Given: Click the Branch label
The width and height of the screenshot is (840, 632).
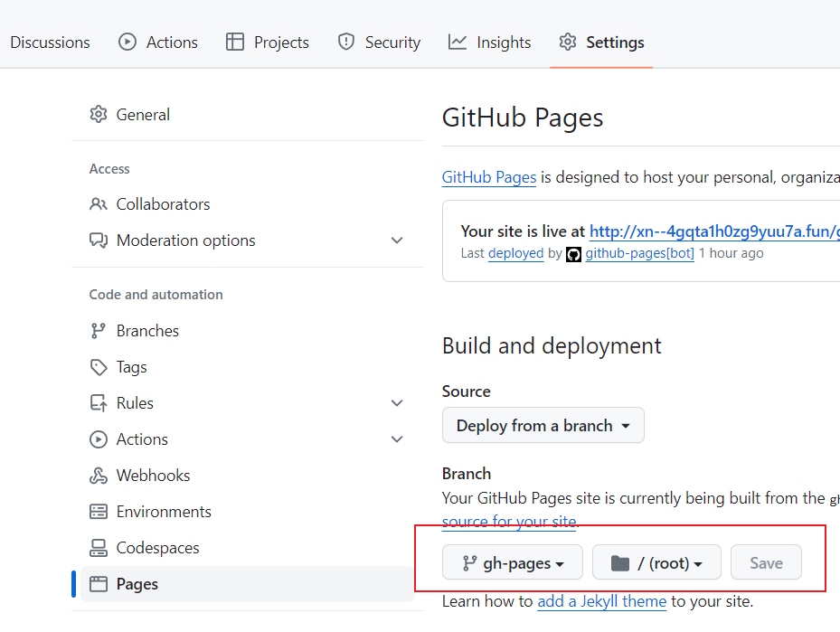Looking at the screenshot, I should 466,474.
